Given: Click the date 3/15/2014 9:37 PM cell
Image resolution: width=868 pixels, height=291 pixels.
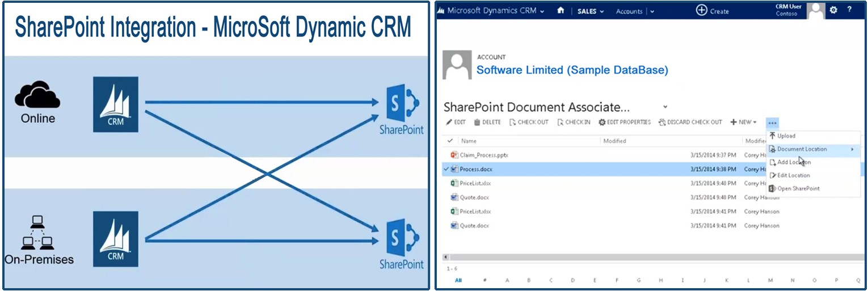Looking at the screenshot, I should click(713, 155).
